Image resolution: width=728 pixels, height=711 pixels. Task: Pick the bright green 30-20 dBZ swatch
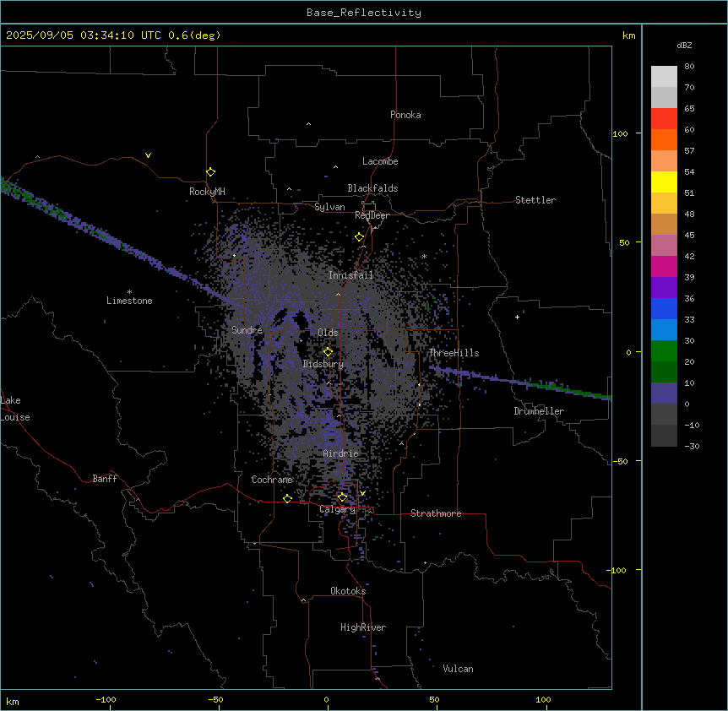pos(664,351)
